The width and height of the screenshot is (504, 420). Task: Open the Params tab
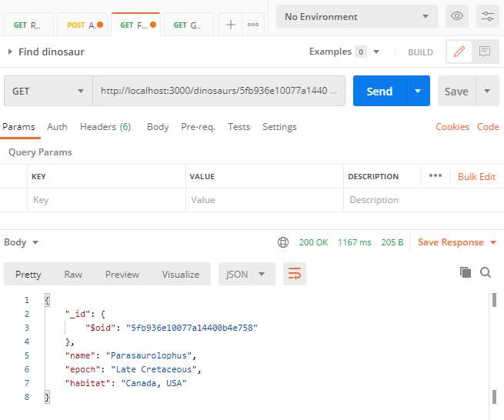18,127
